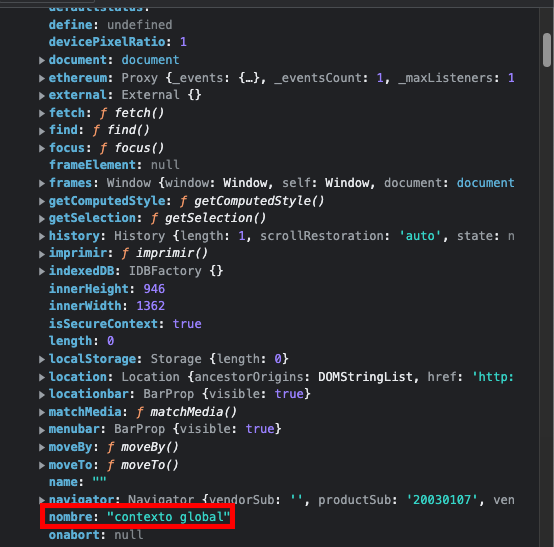Image resolution: width=554 pixels, height=547 pixels.
Task: Click 'External {}' value text
Action: (x=161, y=95)
